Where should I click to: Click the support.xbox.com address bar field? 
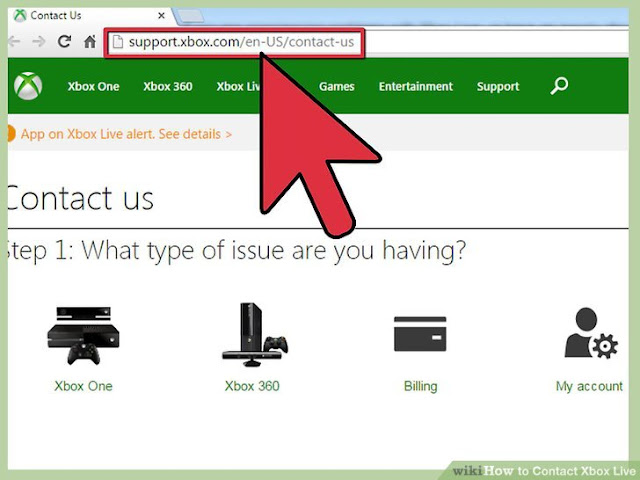(235, 42)
